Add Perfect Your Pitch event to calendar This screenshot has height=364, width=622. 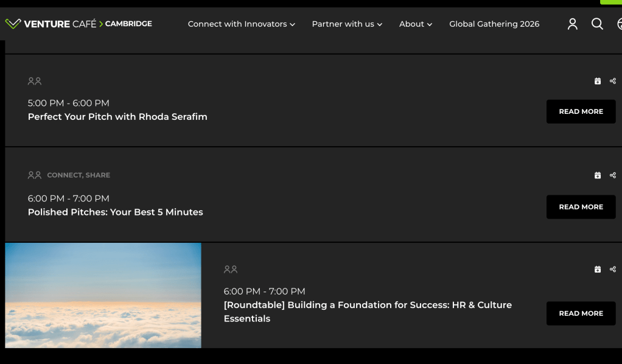[598, 81]
